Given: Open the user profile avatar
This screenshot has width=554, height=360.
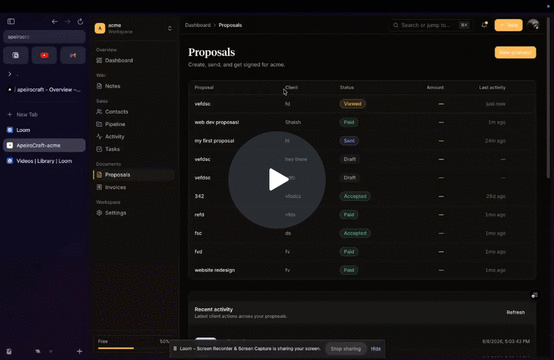Looking at the screenshot, I should pyautogui.click(x=533, y=25).
